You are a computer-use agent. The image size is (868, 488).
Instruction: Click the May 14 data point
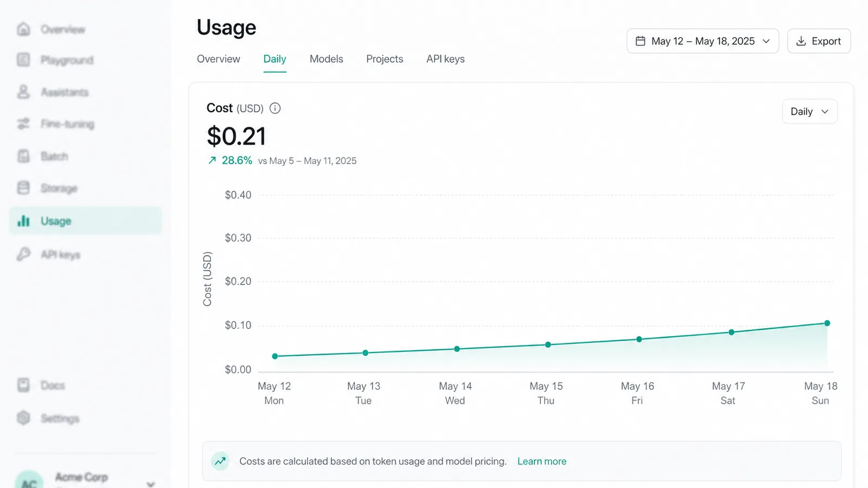coord(457,349)
